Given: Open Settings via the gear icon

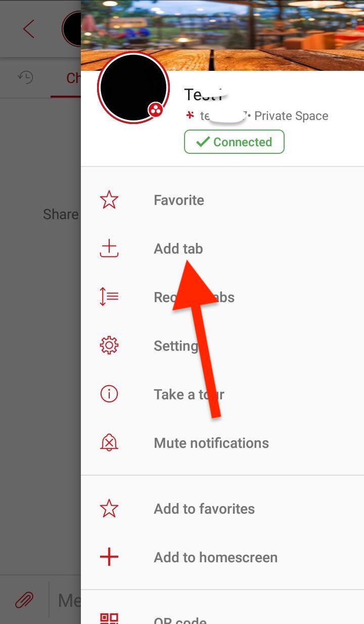Looking at the screenshot, I should pyautogui.click(x=109, y=346).
